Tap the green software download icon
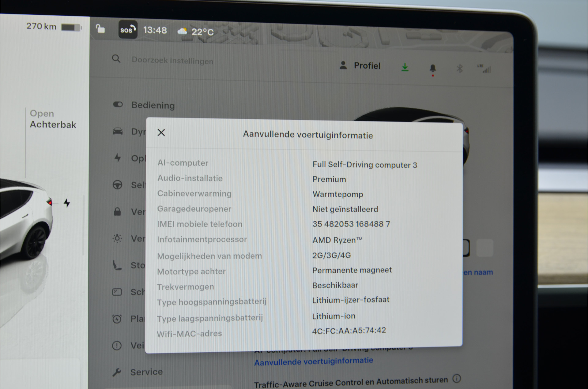This screenshot has width=588, height=389. [405, 67]
